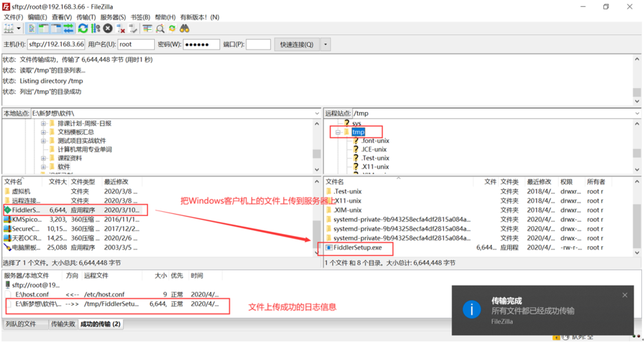Click the process queue toolbar icon
644x344 pixels.
click(x=95, y=28)
